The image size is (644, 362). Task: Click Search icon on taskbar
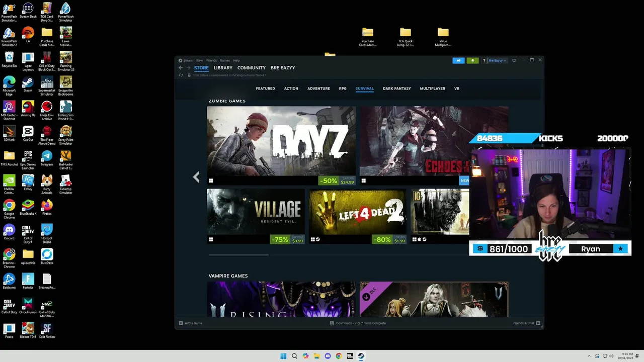tap(294, 356)
